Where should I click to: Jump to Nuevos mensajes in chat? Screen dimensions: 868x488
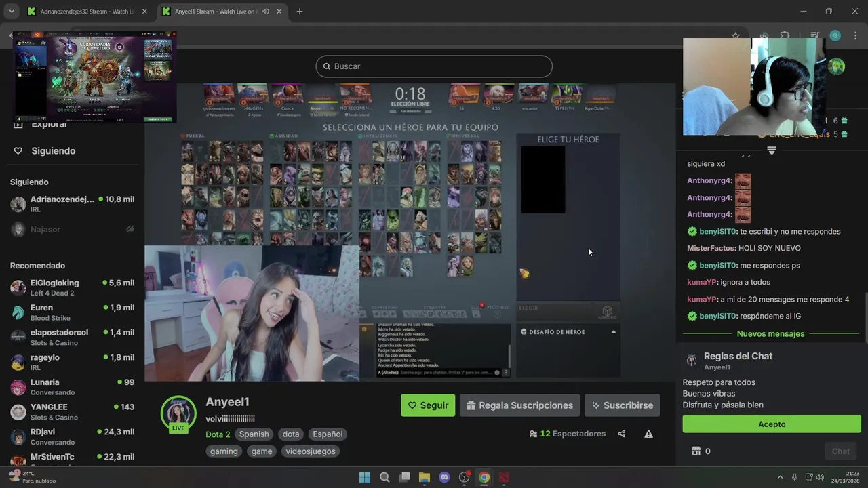click(770, 334)
